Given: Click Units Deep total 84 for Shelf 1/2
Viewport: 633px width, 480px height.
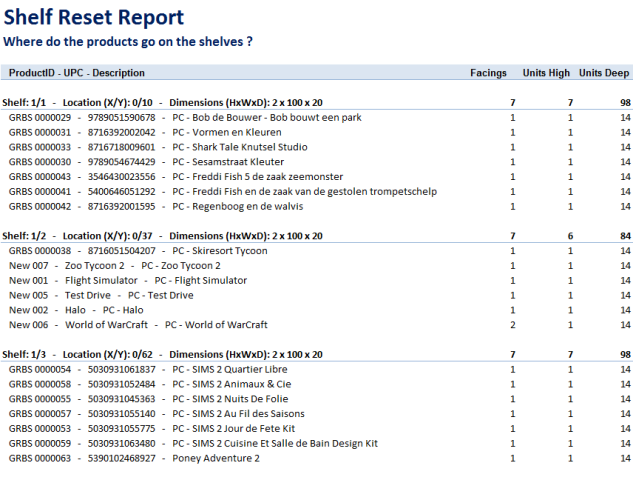Looking at the screenshot, I should 625,236.
